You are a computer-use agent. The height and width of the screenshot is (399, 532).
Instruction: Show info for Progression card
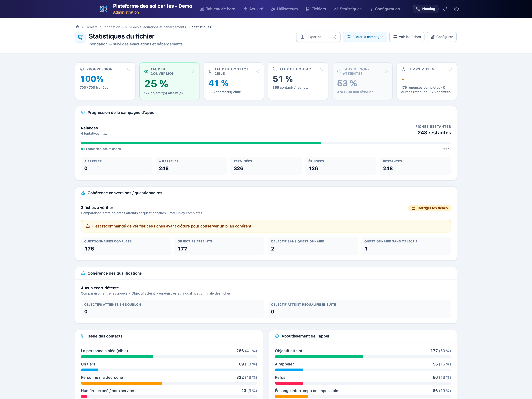129,69
